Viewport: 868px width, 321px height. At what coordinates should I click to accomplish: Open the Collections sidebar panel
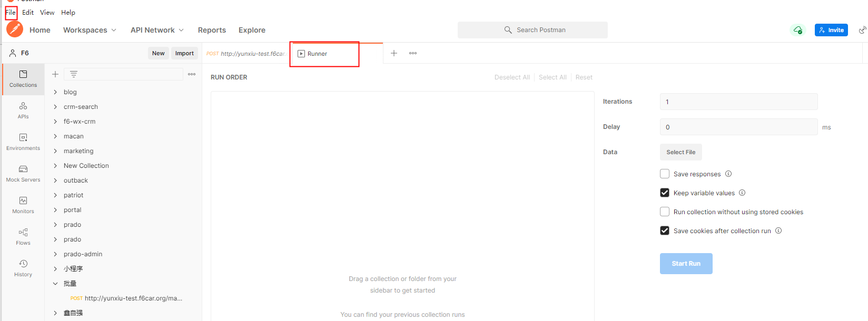(23, 79)
